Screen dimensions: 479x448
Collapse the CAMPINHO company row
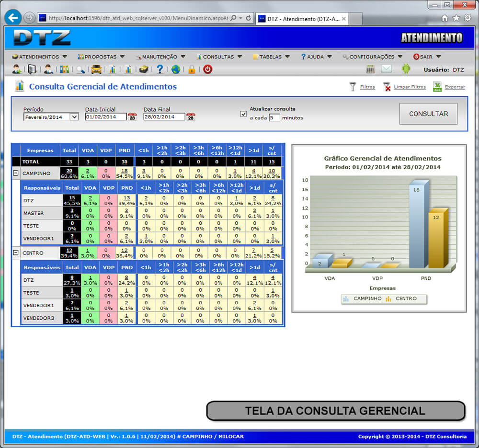(16, 173)
